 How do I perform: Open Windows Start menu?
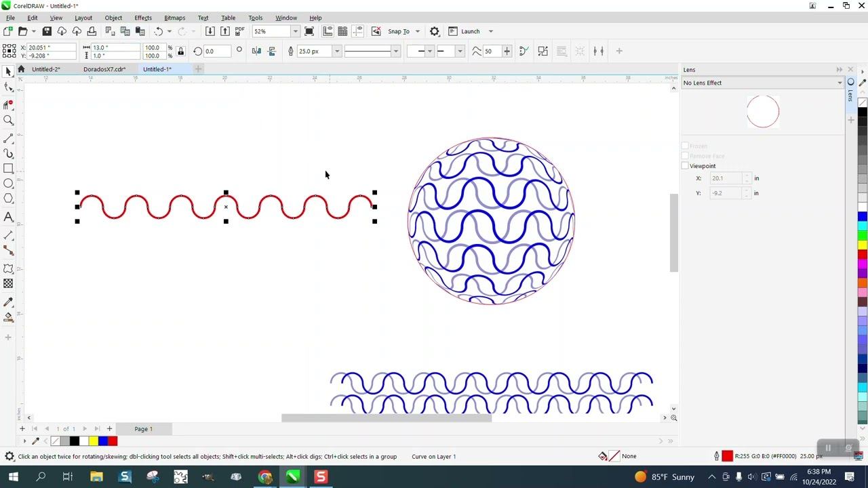(x=13, y=477)
